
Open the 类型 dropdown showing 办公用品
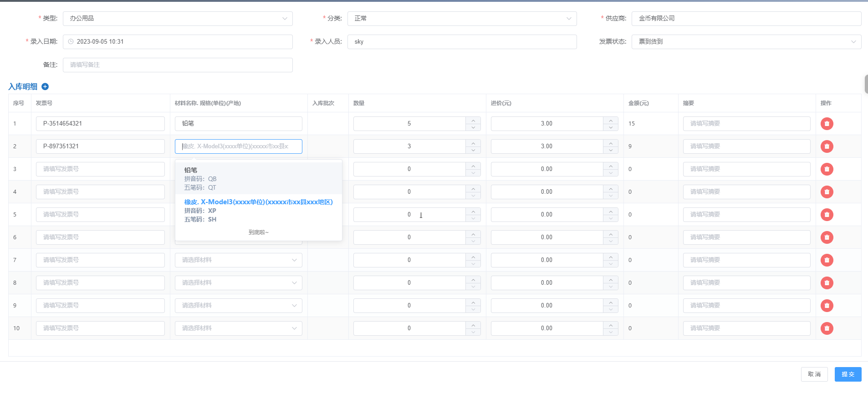[x=178, y=19]
